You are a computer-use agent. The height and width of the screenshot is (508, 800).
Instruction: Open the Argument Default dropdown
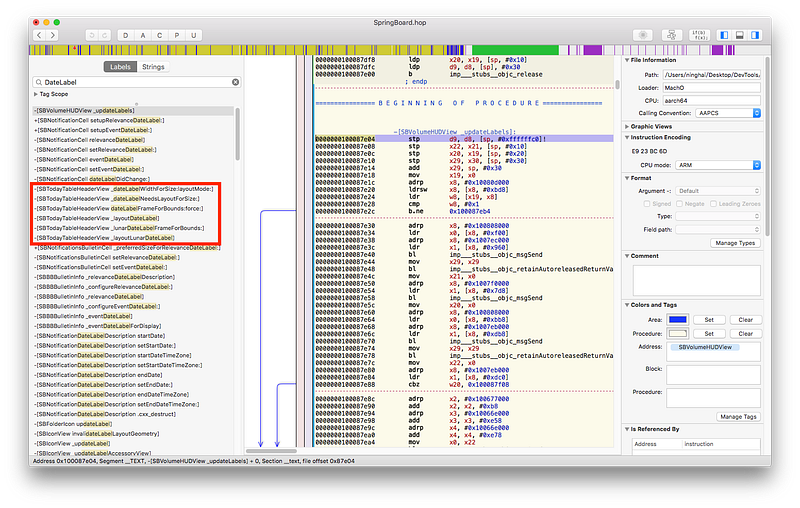pyautogui.click(x=718, y=191)
